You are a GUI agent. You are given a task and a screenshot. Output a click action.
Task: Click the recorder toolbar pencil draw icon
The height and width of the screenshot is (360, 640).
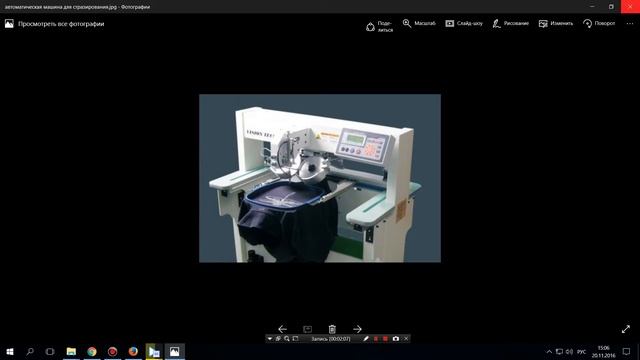[366, 339]
